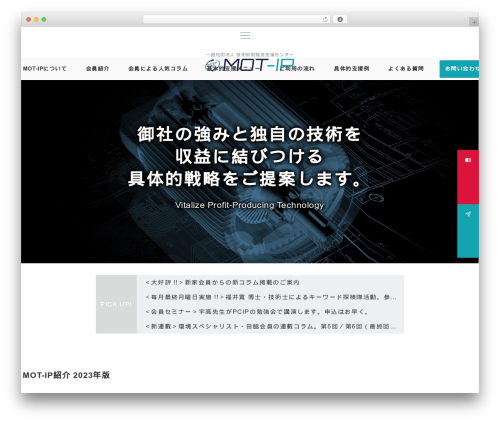The width and height of the screenshot is (500, 423).
Task: Click the 'Vitalize Profit-Producing Technology' text
Action: click(x=249, y=205)
